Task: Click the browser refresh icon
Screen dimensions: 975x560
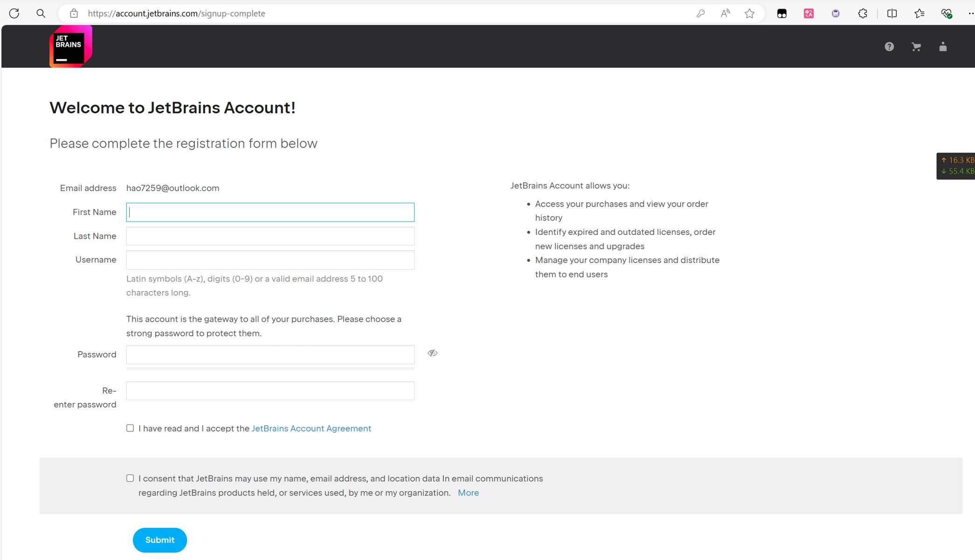Action: point(14,14)
